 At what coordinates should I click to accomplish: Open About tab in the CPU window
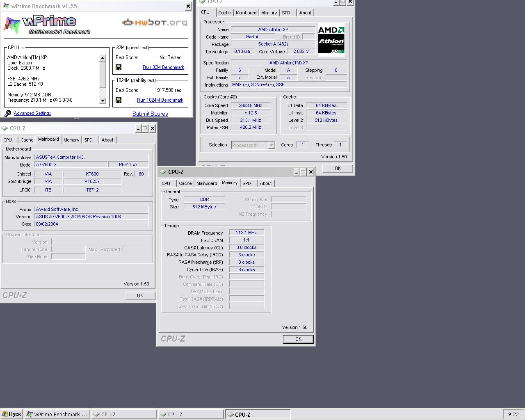305,13
